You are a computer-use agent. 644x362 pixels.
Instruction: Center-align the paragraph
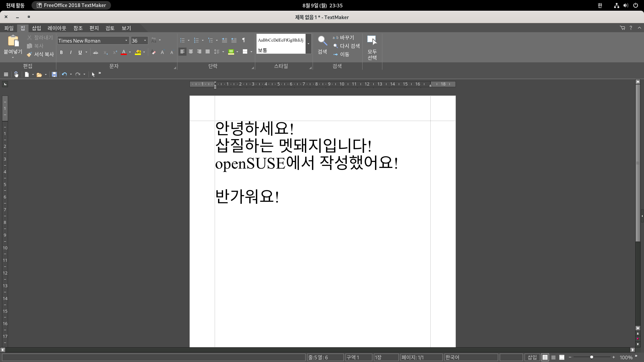point(191,52)
